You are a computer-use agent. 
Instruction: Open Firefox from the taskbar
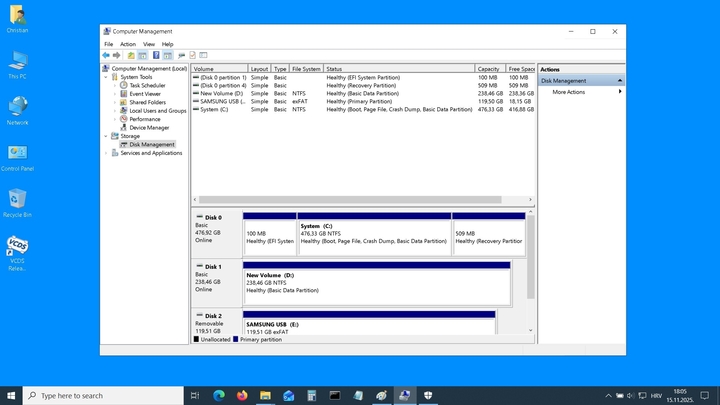tap(242, 396)
